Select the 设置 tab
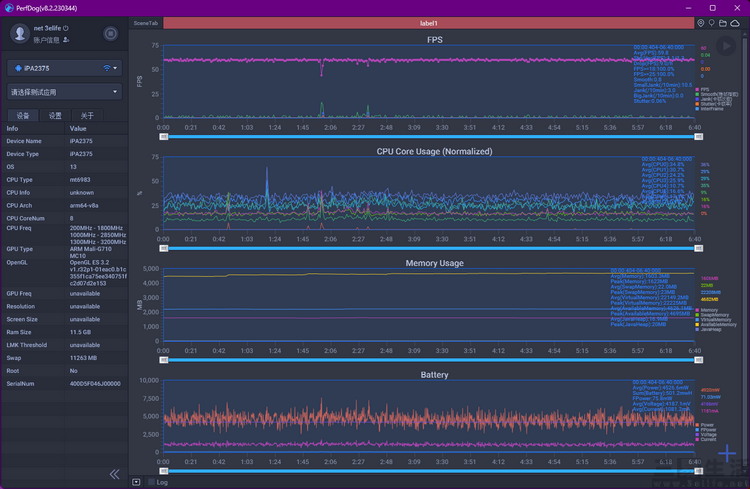 click(55, 115)
